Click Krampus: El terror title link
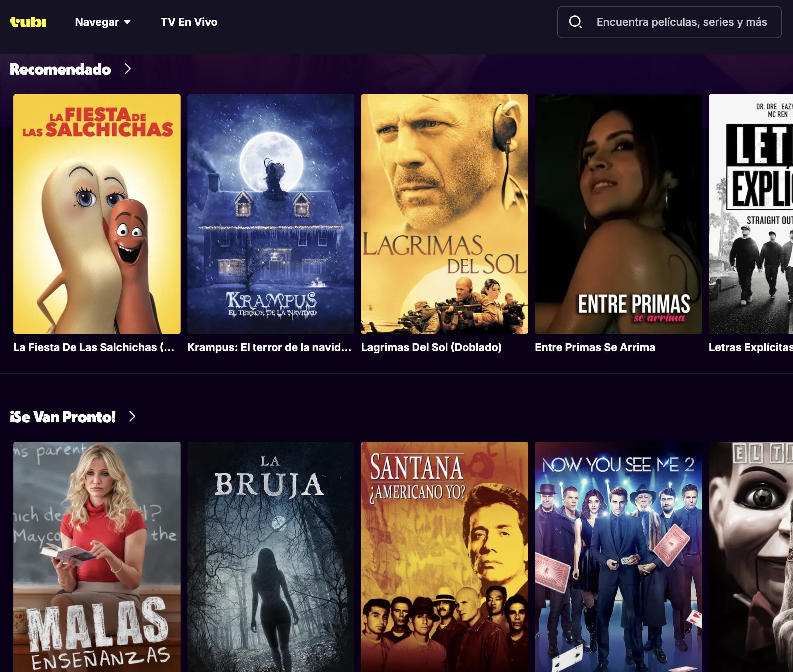Screen dimensions: 793x672 (269, 347)
